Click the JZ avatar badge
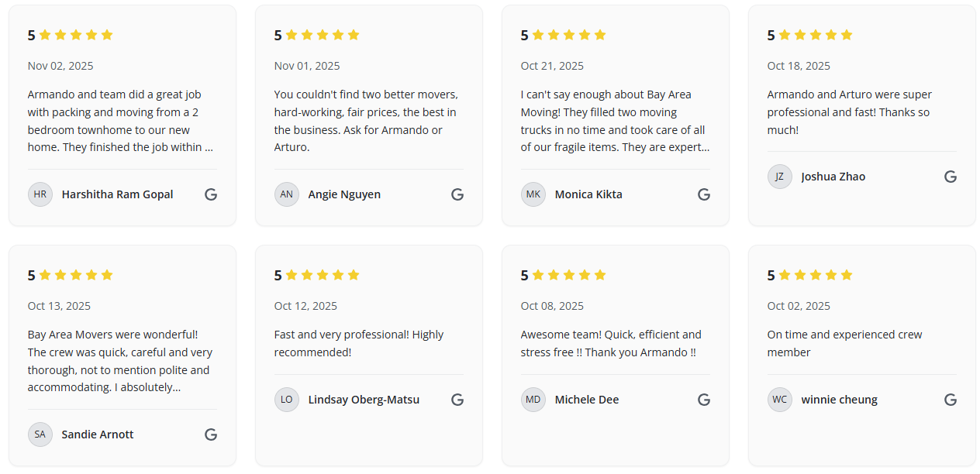Viewport: 980px width, 474px height. tap(780, 177)
